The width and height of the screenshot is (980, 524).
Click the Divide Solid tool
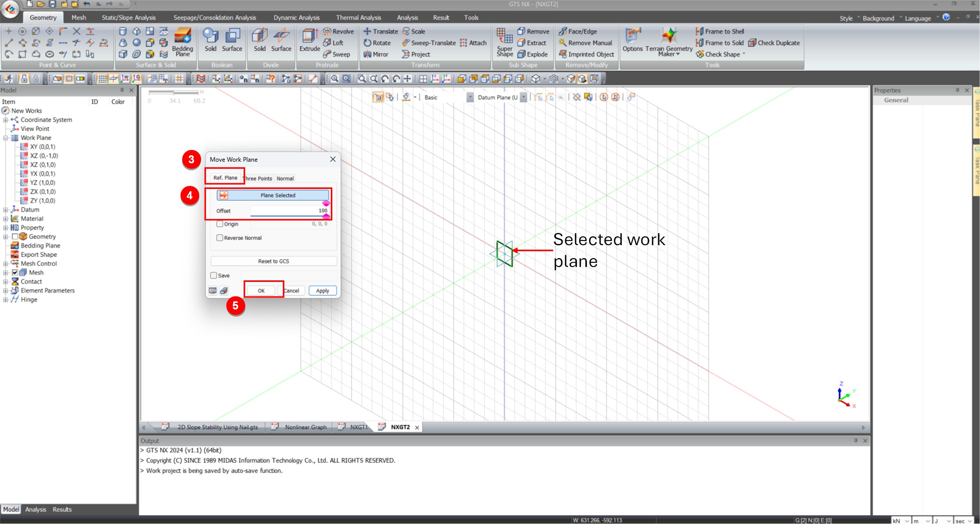260,40
